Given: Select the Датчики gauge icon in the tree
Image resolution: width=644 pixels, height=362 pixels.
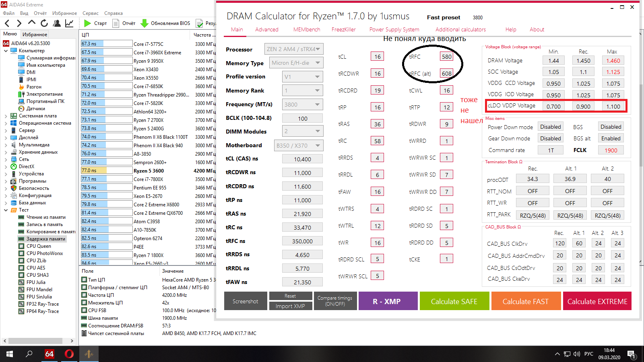Looking at the screenshot, I should (21, 109).
